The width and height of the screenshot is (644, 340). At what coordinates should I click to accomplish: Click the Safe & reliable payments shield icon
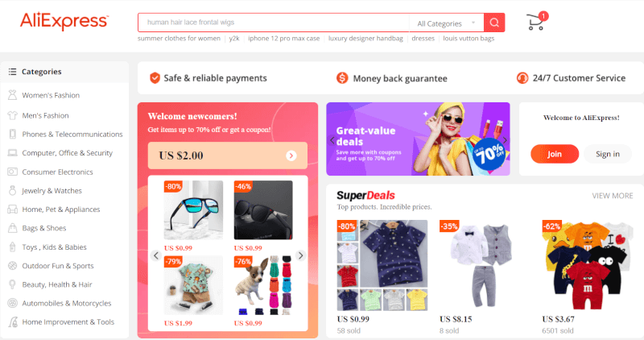(155, 77)
